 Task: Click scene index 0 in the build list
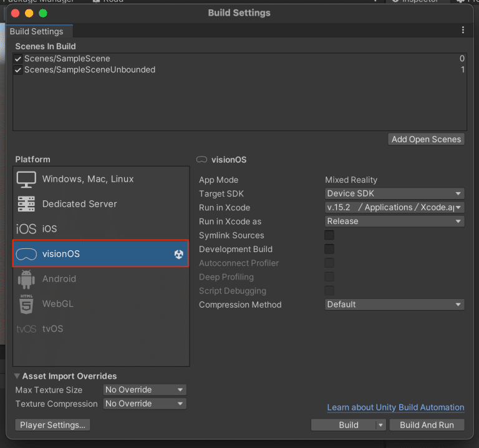[462, 59]
